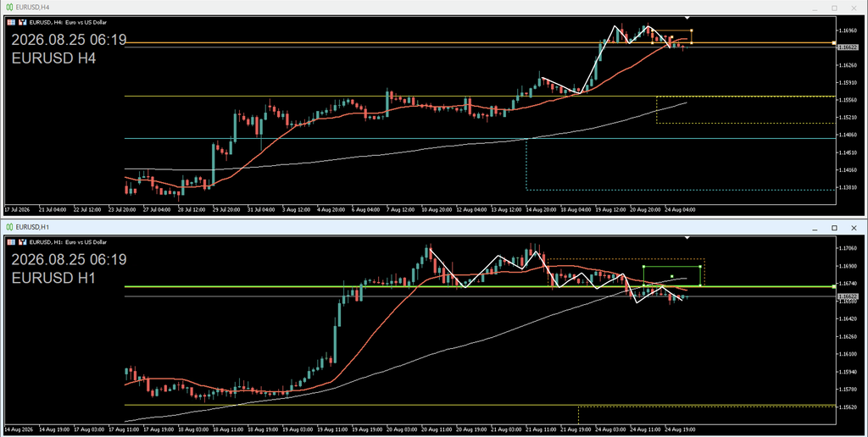Select top-right handle of orange rectangle in H4
Viewport: 868px width, 437px height.
(x=692, y=30)
